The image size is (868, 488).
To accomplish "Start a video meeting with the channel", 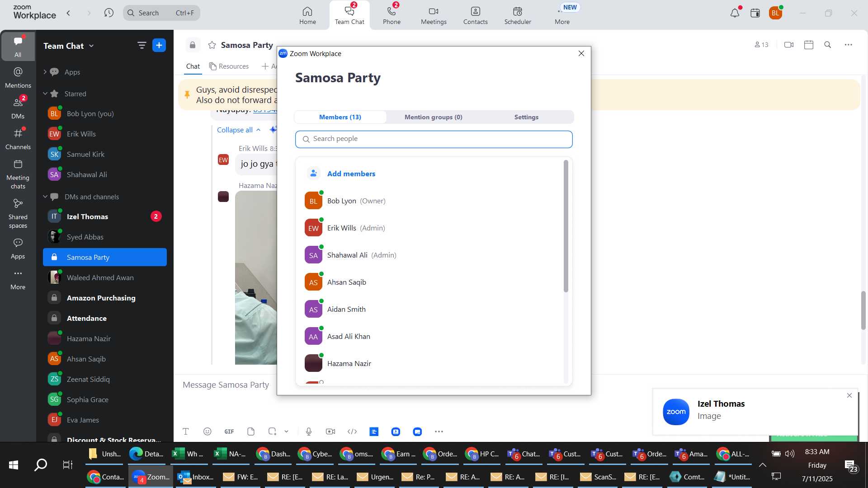I will (x=789, y=45).
